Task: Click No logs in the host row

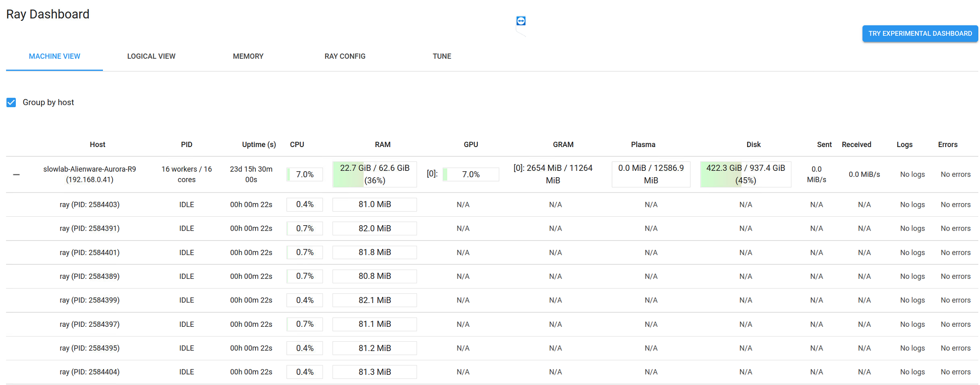Action: [x=912, y=174]
